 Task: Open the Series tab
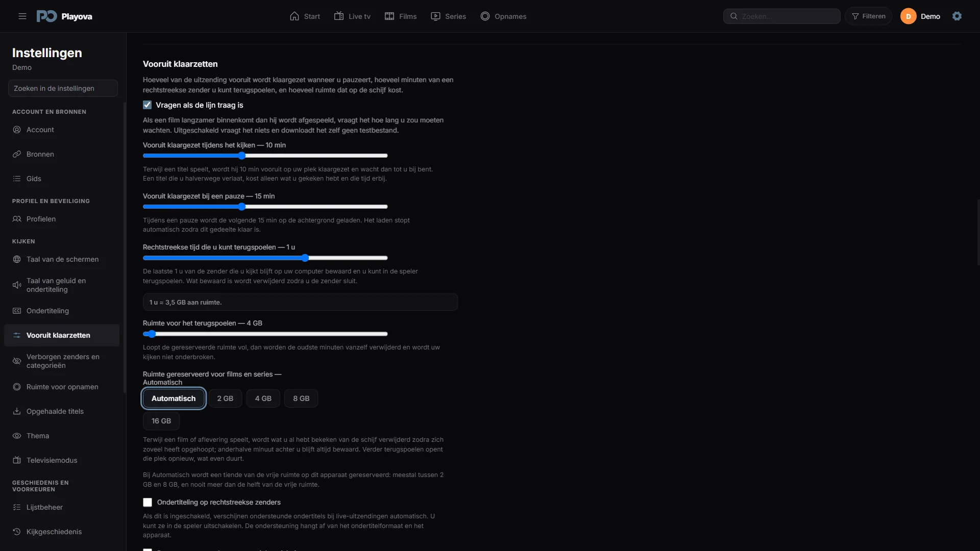[448, 16]
